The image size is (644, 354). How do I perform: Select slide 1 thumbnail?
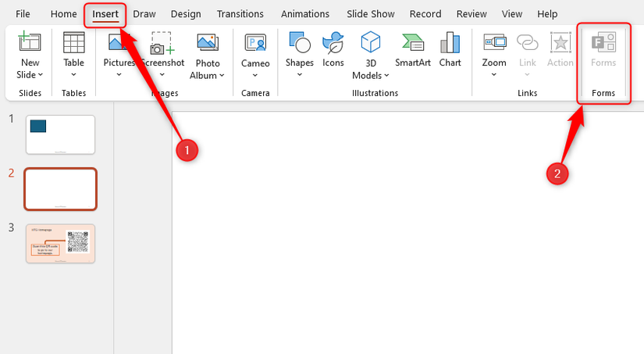click(60, 134)
